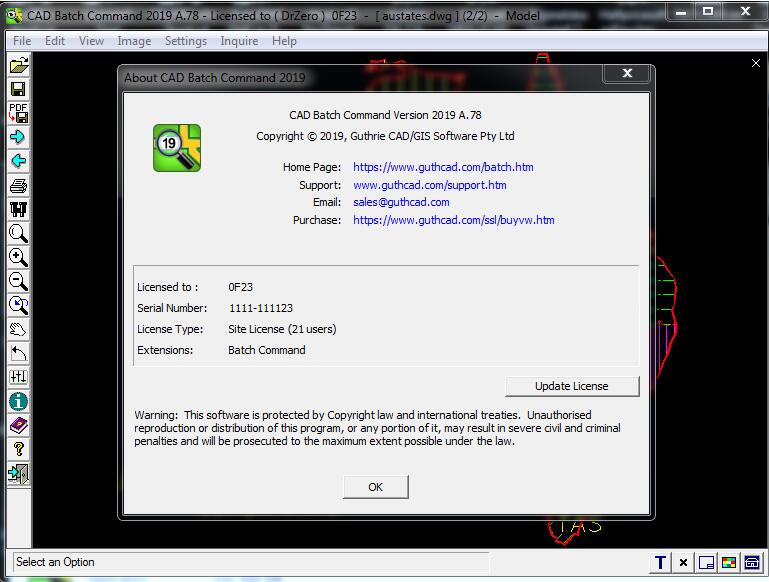Click the 'Batch Command' extensions value

pos(266,350)
